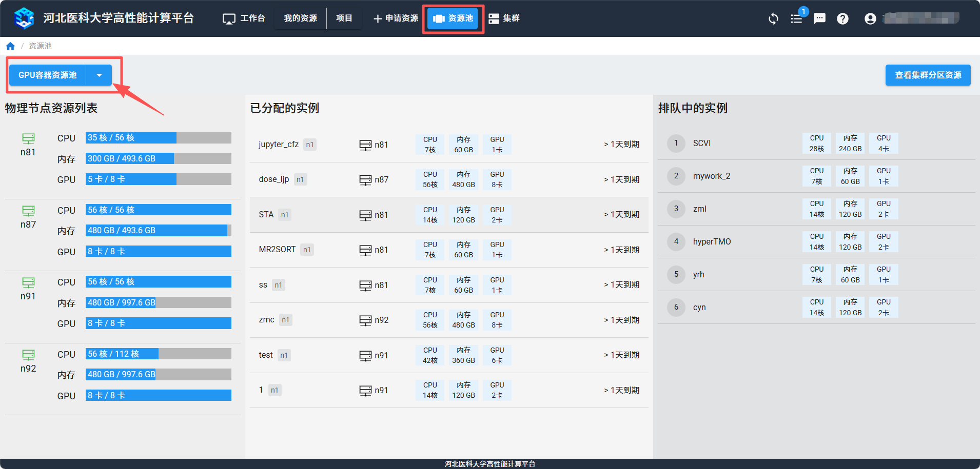Click the platform logo icon
This screenshot has height=469, width=980.
pyautogui.click(x=24, y=18)
